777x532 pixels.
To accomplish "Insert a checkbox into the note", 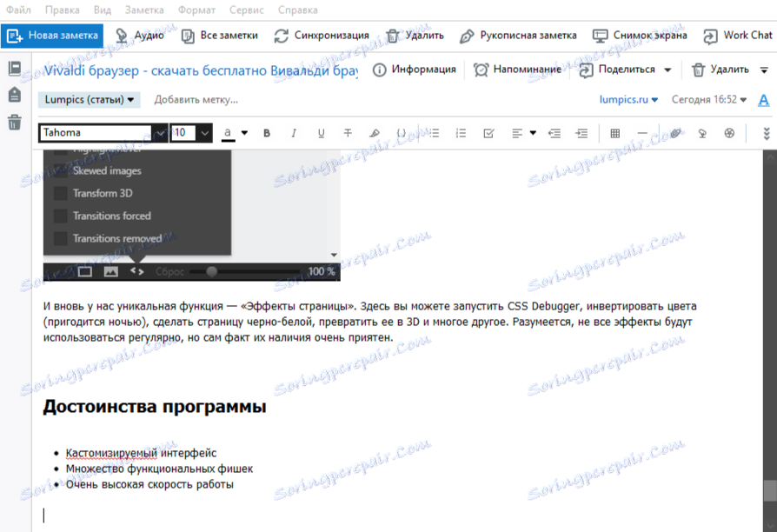I will click(488, 133).
